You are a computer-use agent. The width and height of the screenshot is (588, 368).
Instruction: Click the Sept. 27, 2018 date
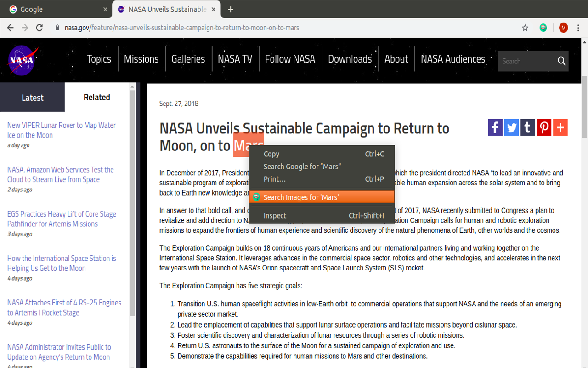point(179,103)
